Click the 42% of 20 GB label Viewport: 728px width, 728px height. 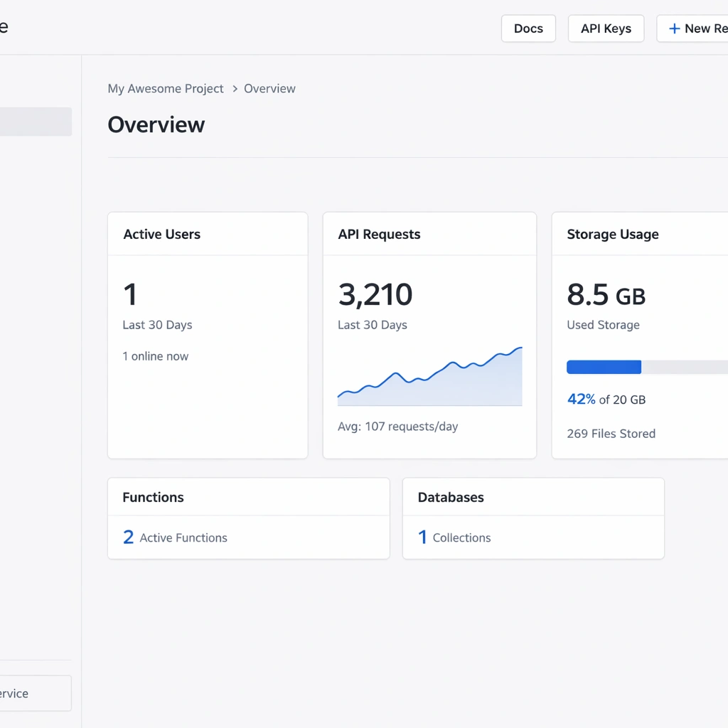point(606,400)
